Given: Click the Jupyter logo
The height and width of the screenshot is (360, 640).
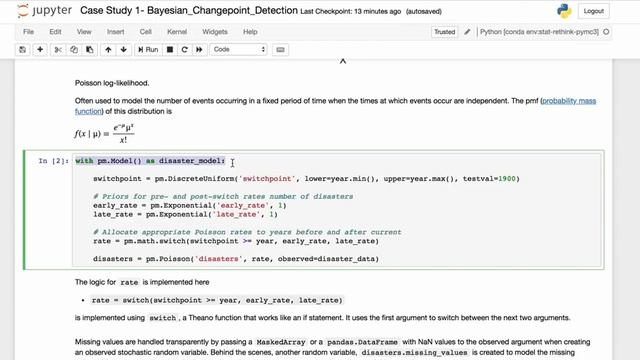Looking at the screenshot, I should (x=45, y=11).
